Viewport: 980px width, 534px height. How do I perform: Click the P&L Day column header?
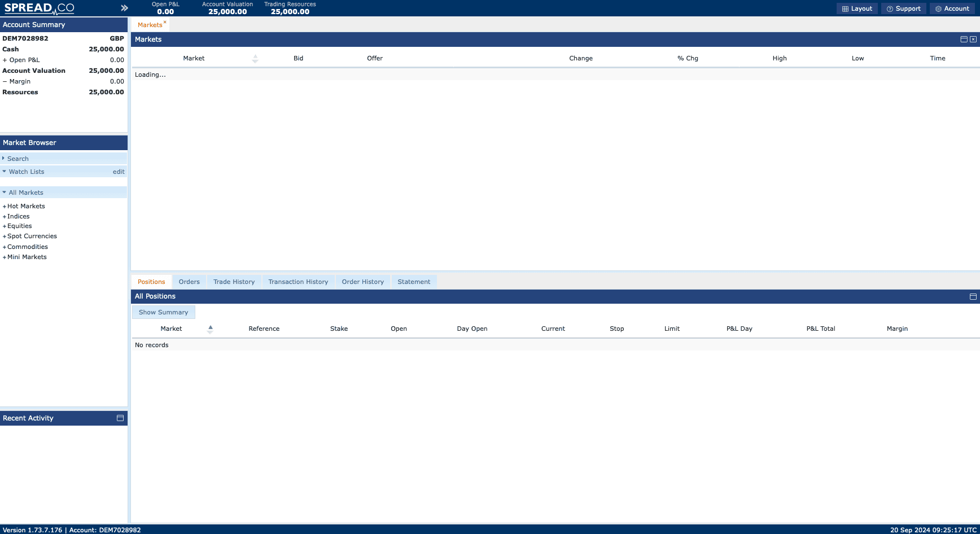[740, 329]
